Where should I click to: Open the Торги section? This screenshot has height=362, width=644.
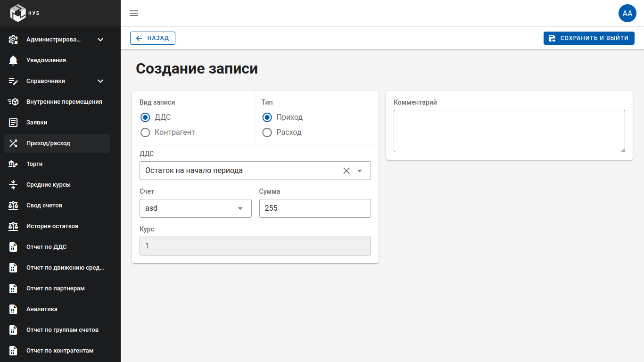tap(57, 164)
